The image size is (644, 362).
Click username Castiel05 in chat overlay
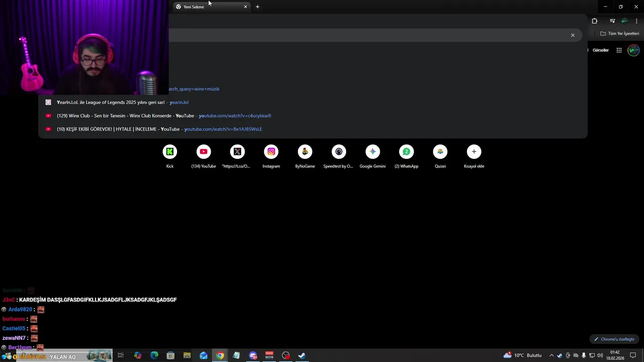tap(14, 329)
